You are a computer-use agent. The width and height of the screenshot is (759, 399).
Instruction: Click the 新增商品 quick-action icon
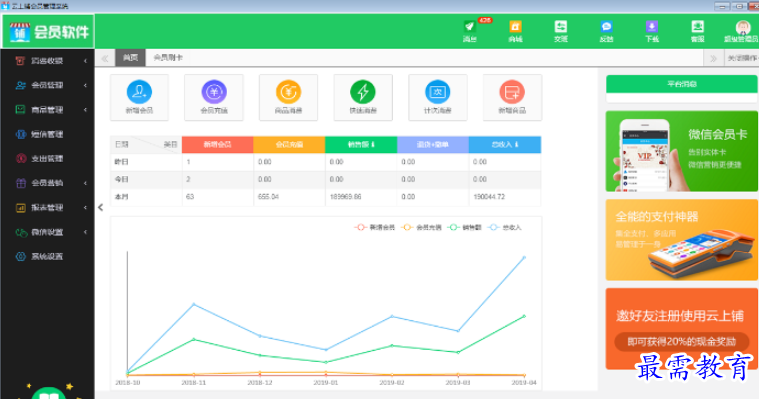coord(512,92)
